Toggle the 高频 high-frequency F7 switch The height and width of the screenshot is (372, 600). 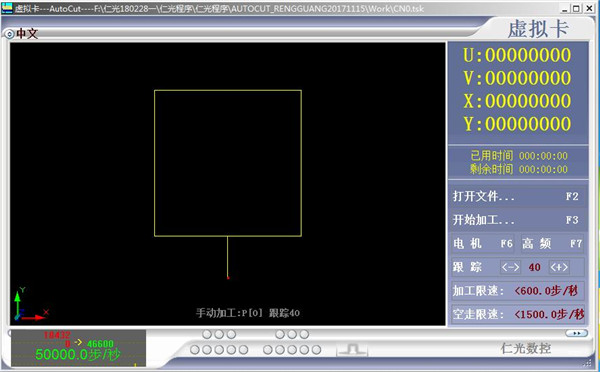click(x=552, y=243)
